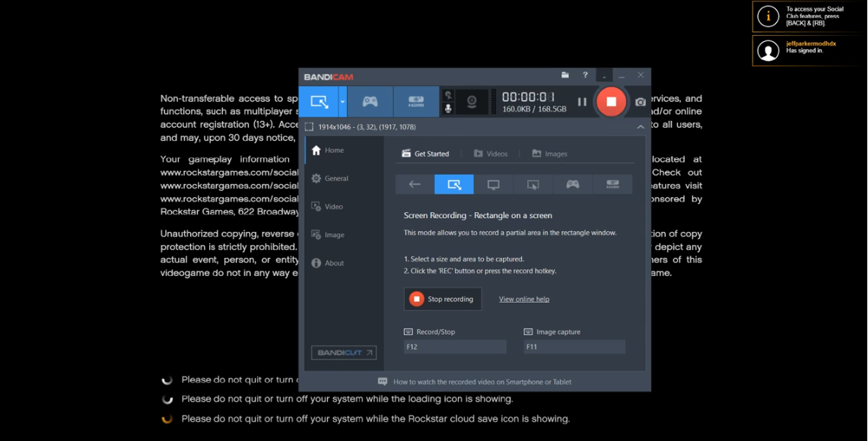This screenshot has width=868, height=441.
Task: Select fullscreen monitor recording mode icon
Action: [493, 184]
